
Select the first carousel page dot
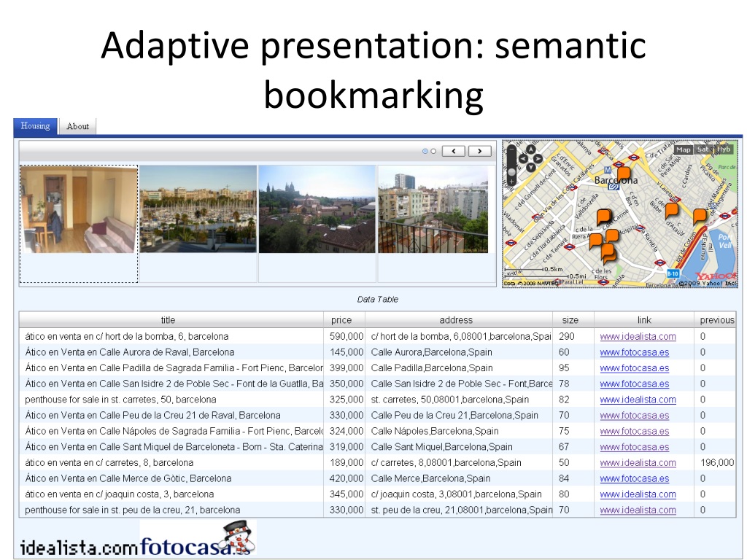425,151
